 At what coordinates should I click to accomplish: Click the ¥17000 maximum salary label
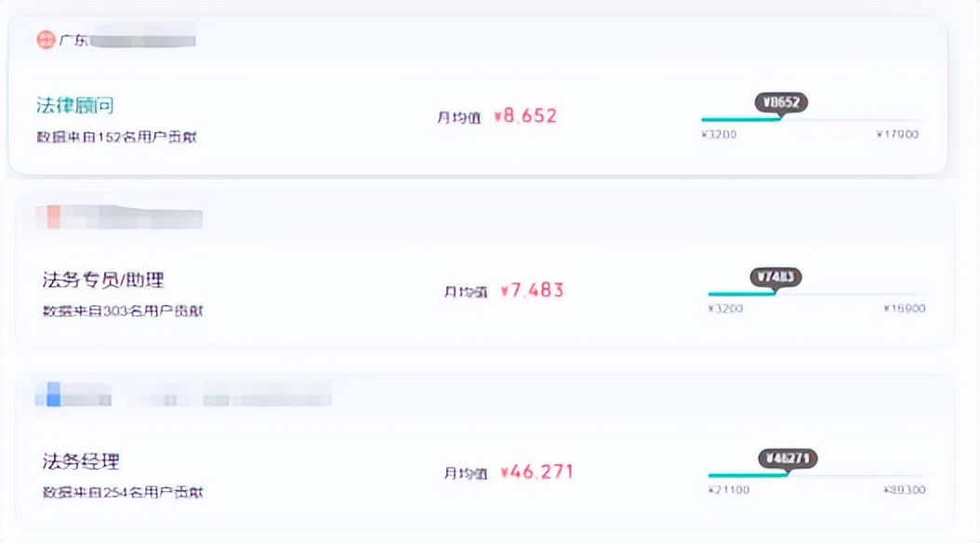click(897, 135)
